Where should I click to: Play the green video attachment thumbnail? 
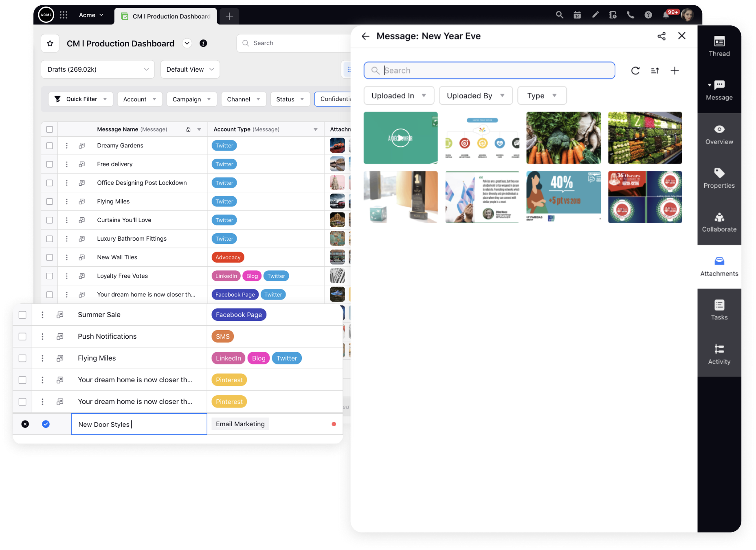pos(401,138)
